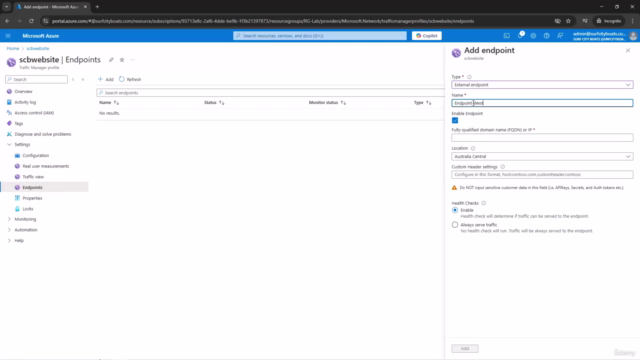The image size is (640, 360).
Task: Sort endpoints by Name column
Action: click(109, 102)
